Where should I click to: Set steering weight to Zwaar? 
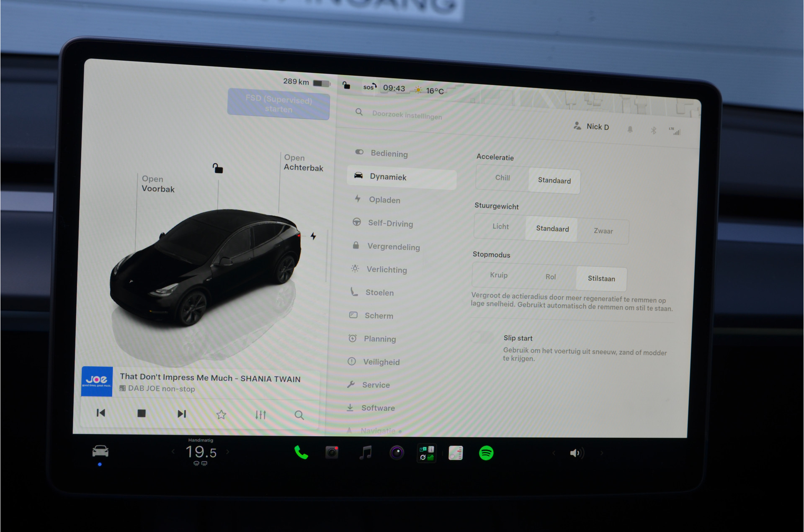click(603, 231)
